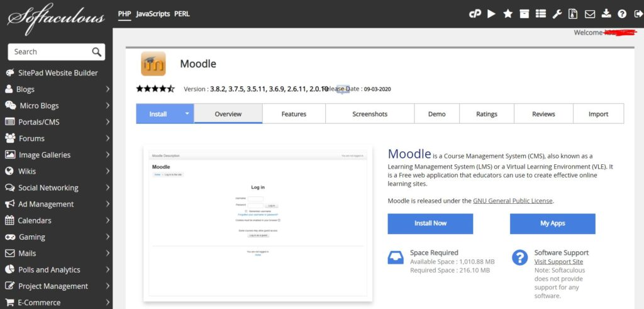This screenshot has height=309, width=644.
Task: Open the task list icon
Action: [540, 14]
